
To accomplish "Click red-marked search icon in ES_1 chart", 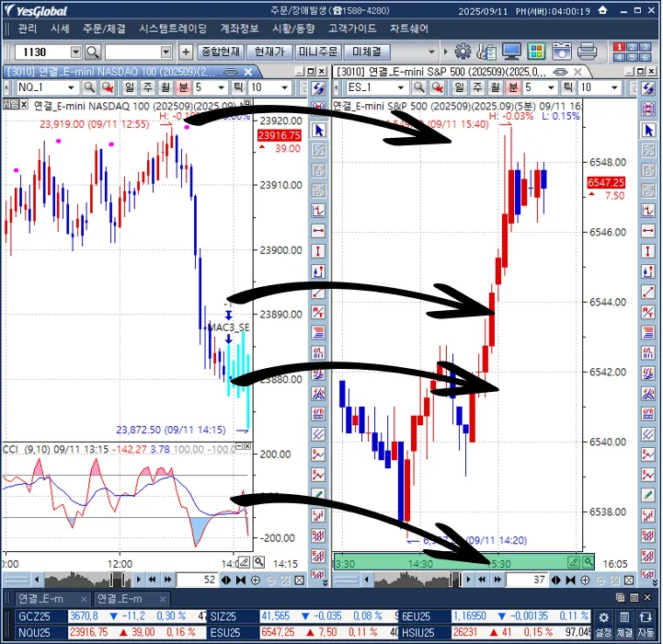I will point(437,87).
